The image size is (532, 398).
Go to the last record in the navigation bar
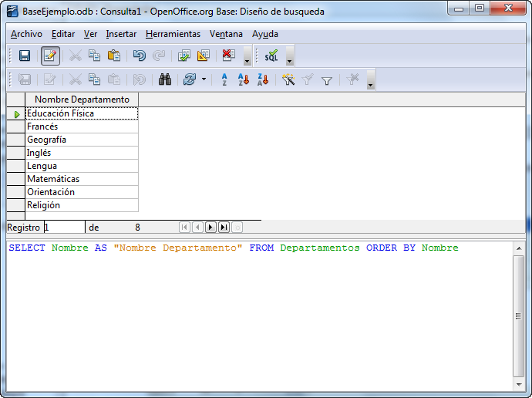pos(224,227)
